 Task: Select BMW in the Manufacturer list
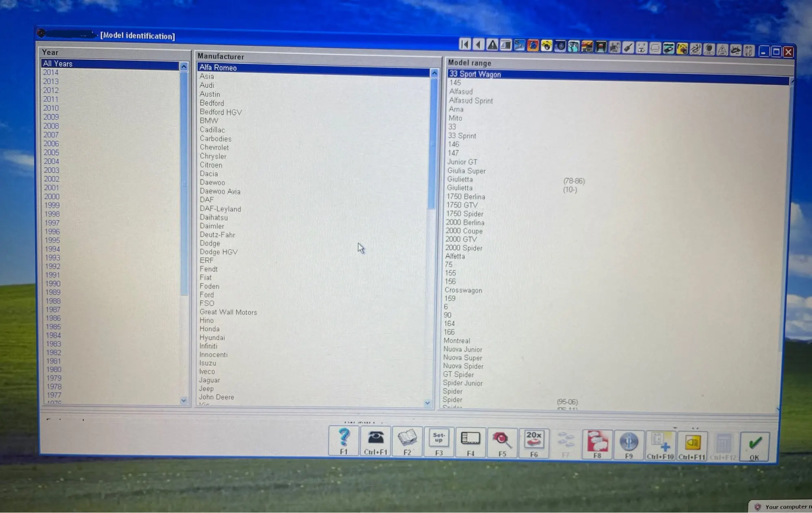(x=209, y=121)
